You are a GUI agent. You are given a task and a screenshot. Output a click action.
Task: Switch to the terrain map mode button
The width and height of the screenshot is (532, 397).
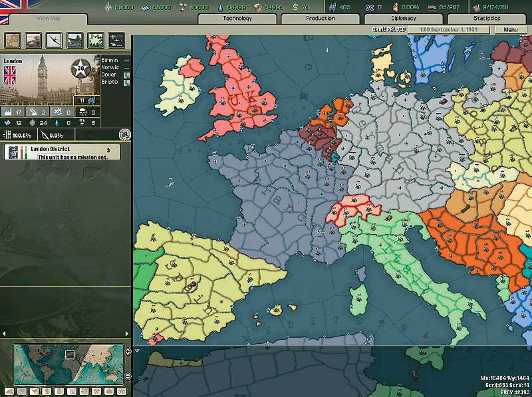(x=9, y=391)
